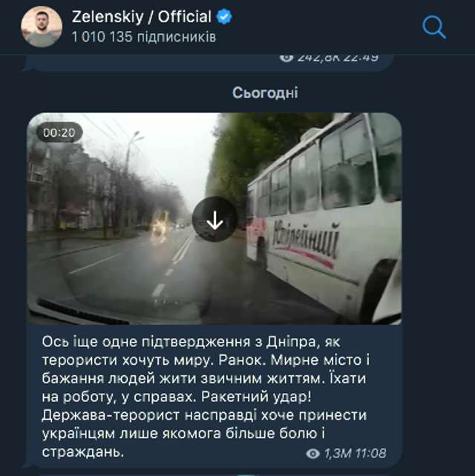Click the 11:08 message timestamp

tap(370, 454)
